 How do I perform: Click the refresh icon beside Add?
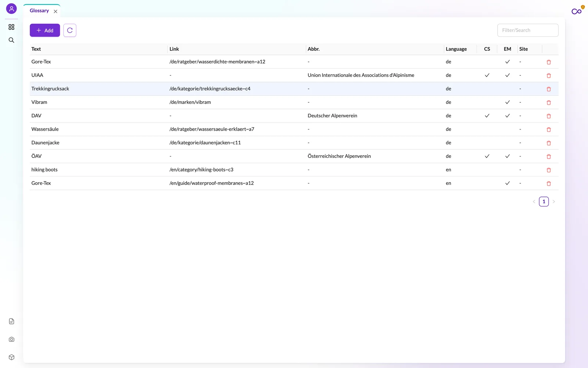pyautogui.click(x=70, y=30)
